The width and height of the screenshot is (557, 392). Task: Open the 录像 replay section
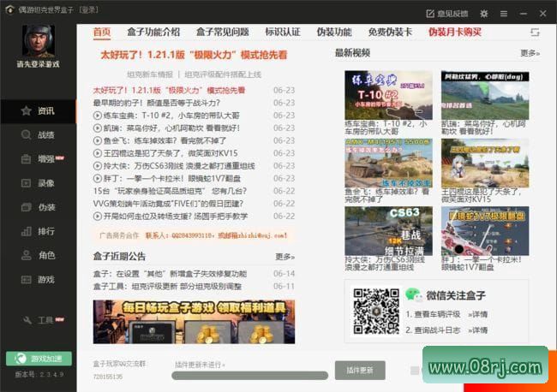[38, 183]
